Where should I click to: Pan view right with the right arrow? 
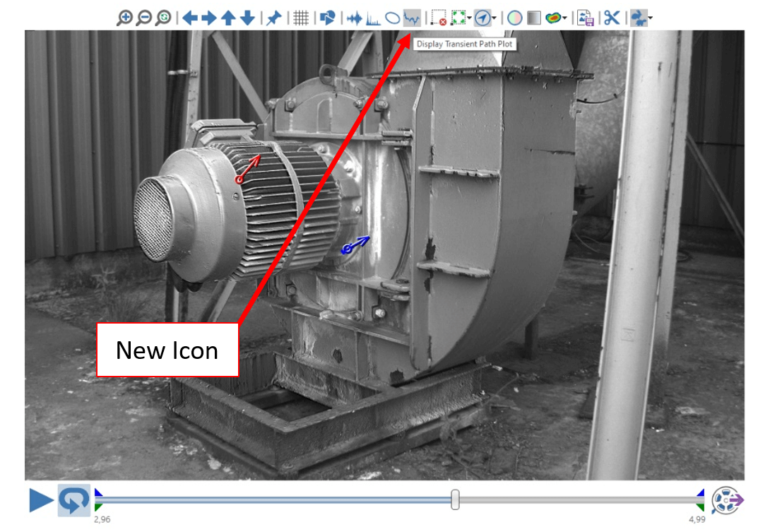(x=209, y=18)
